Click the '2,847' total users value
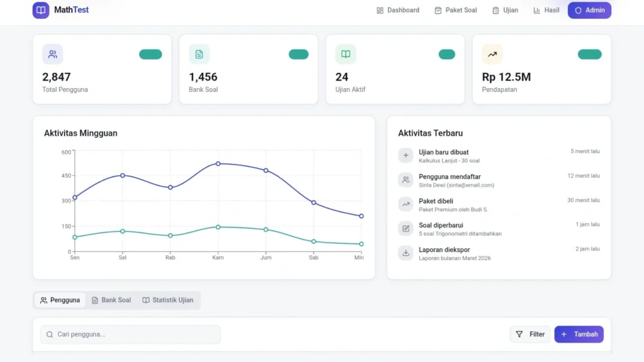644x362 pixels. tap(56, 77)
